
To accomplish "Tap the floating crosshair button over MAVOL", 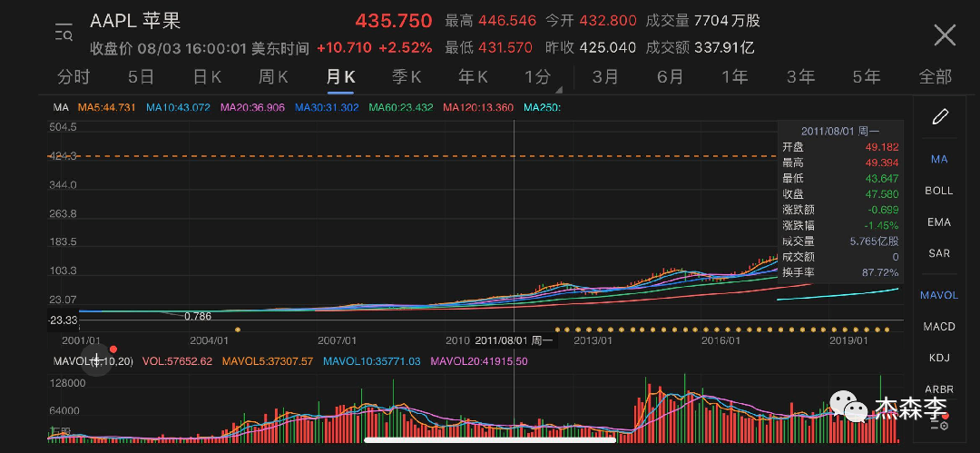I will tap(97, 361).
